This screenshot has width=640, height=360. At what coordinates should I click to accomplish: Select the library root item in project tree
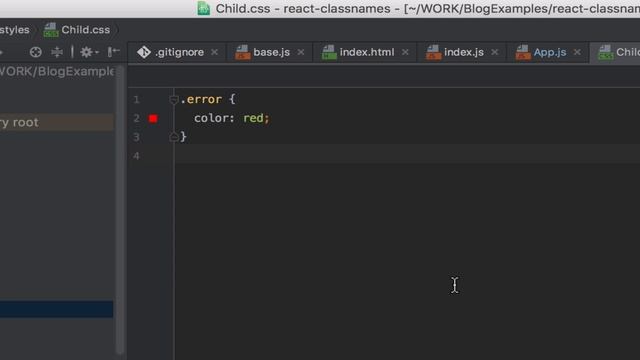pos(57,122)
